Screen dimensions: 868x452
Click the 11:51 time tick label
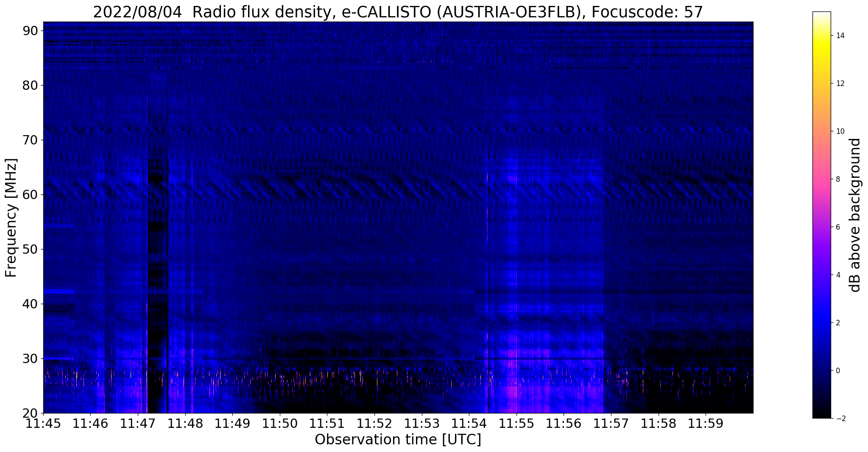327,423
